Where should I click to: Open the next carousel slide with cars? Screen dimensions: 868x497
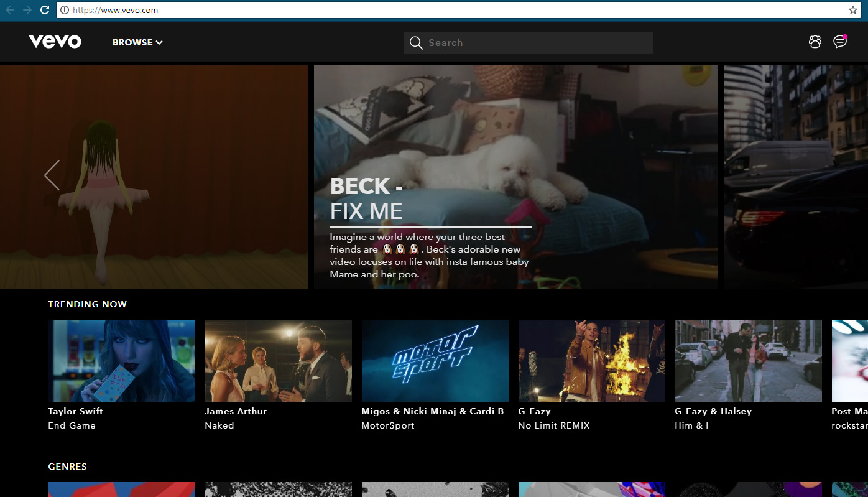tap(796, 177)
